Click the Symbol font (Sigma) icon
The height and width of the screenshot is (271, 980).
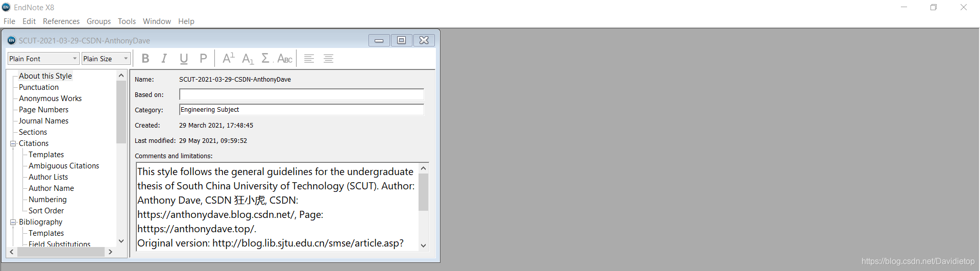pos(266,59)
